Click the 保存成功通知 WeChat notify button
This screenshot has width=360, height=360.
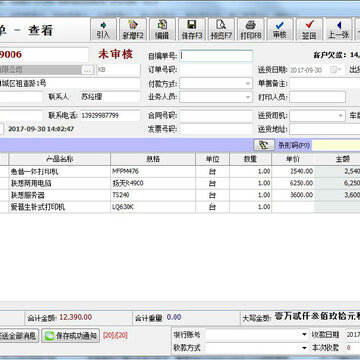[x=71, y=335]
